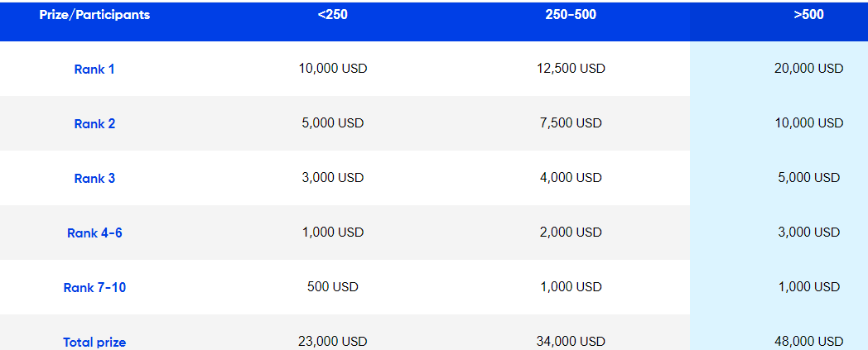This screenshot has width=868, height=350.
Task: Select the 48,000 USD total cell
Action: pos(808,342)
